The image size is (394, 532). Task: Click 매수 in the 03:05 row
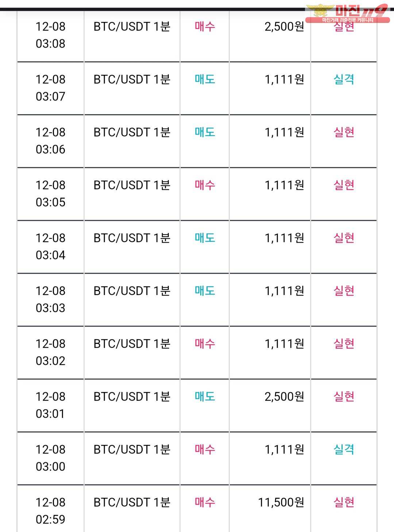pos(205,185)
